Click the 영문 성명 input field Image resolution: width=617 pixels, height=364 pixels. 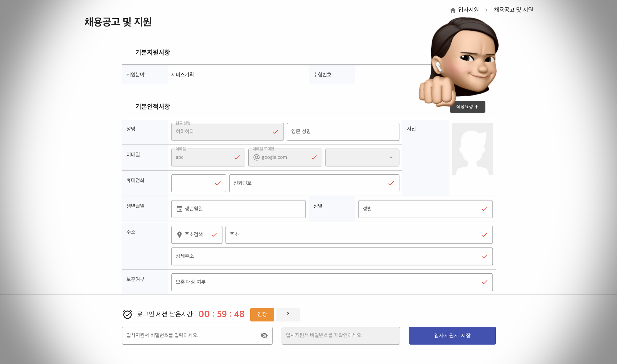click(x=343, y=132)
